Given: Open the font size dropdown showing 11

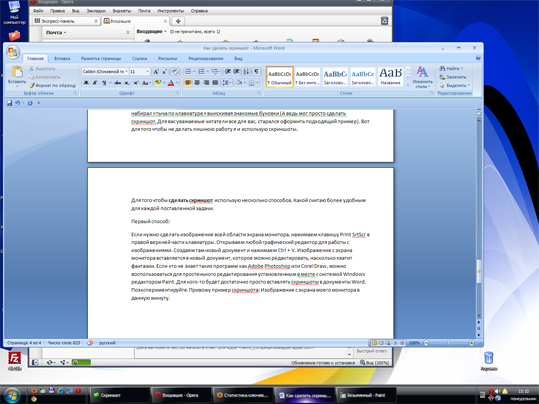Looking at the screenshot, I should click(x=140, y=72).
